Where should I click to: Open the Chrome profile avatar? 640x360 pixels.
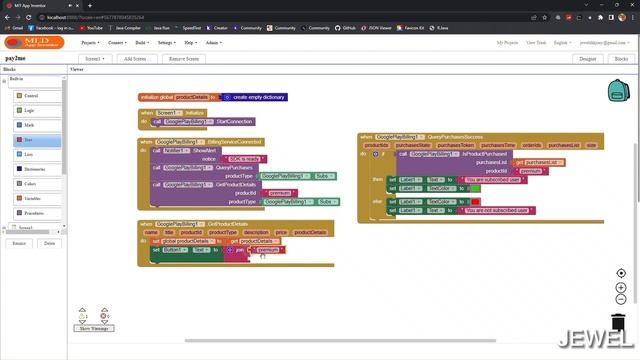(x=622, y=18)
